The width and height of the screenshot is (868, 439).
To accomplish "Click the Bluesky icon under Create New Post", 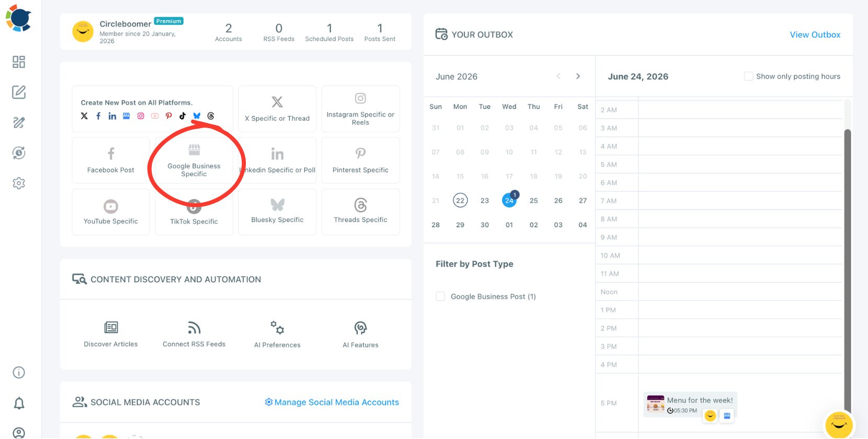I will click(x=197, y=116).
